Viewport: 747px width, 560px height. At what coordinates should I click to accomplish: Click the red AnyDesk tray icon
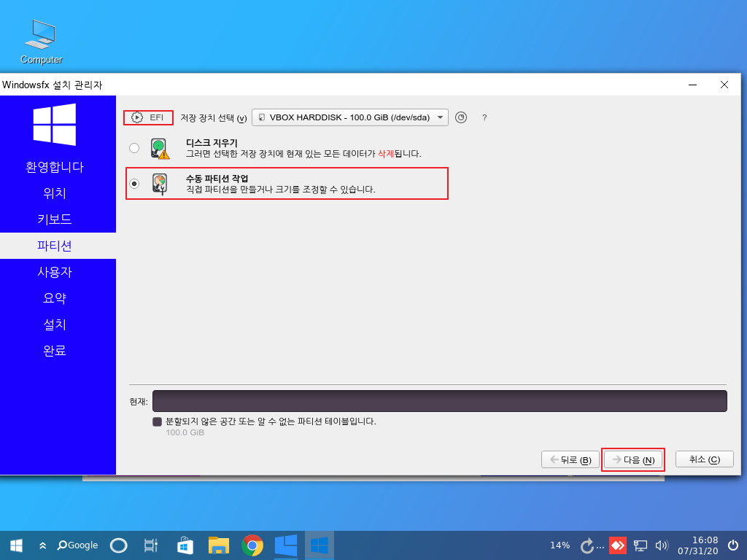(x=618, y=545)
